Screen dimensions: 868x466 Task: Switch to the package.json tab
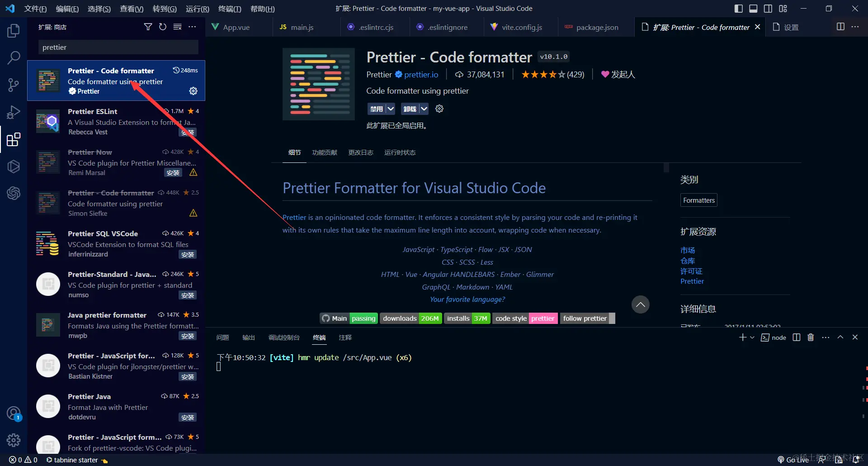(x=596, y=27)
